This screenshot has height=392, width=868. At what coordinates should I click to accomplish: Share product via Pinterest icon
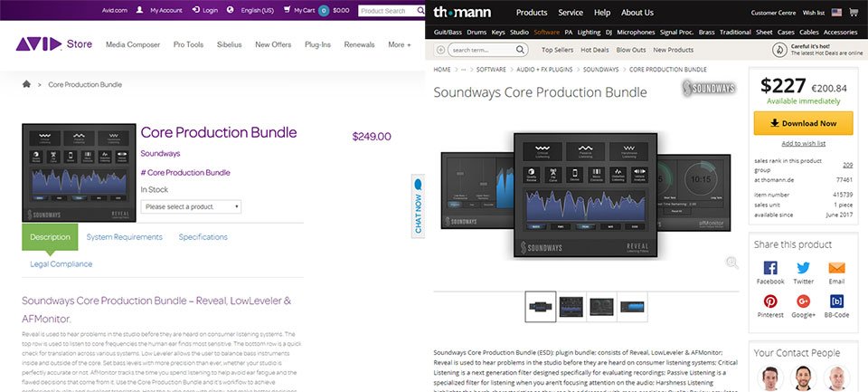click(x=770, y=301)
